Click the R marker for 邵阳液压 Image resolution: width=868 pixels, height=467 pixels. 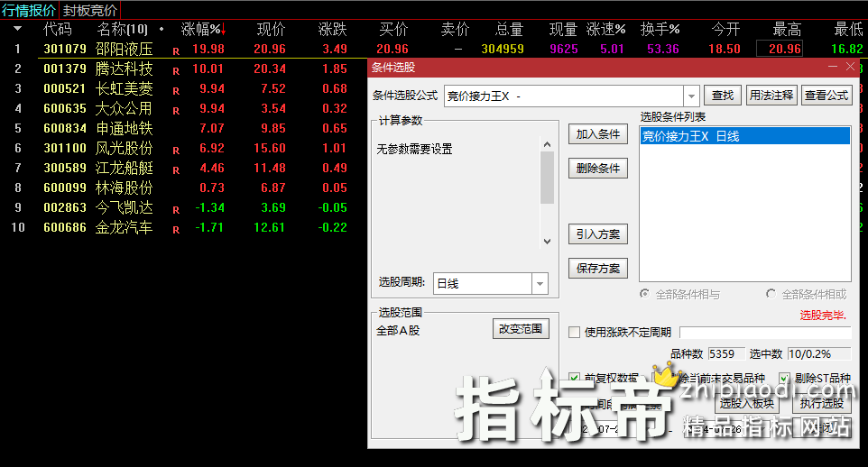click(x=176, y=50)
